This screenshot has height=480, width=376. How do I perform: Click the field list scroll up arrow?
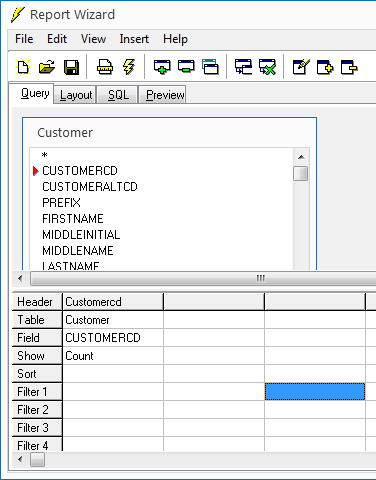tap(301, 157)
